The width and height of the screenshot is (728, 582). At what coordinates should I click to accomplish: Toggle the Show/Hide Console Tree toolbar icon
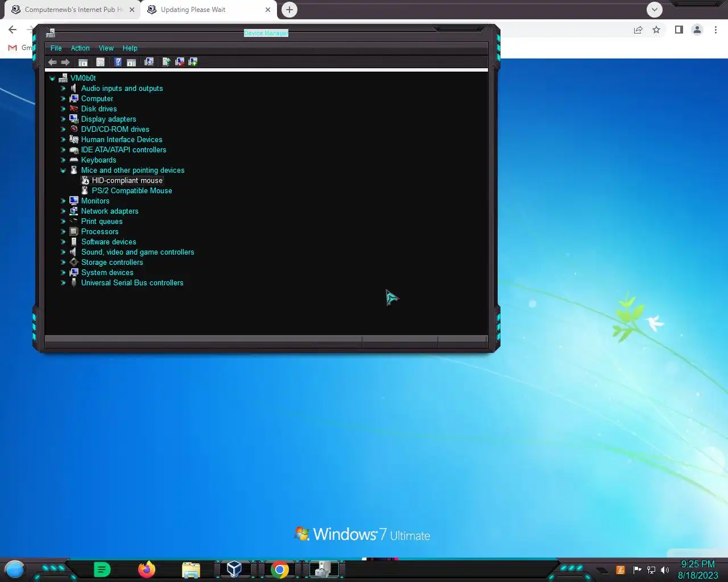tap(83, 62)
